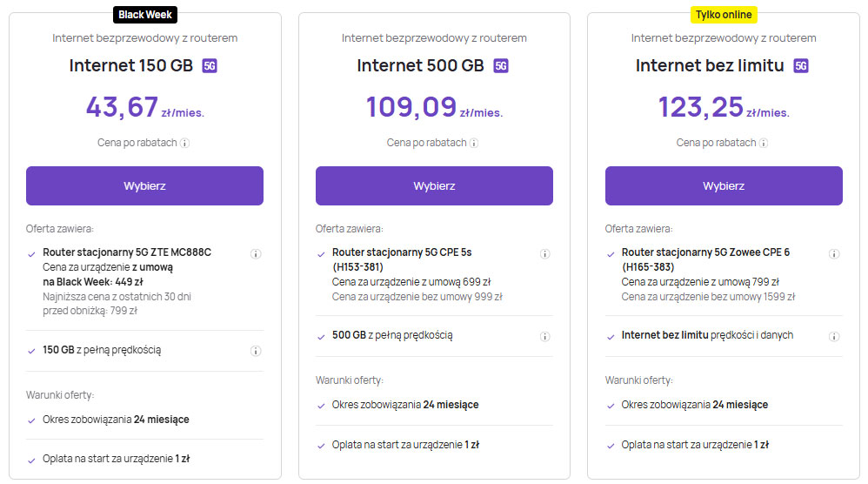
Task: Click info icon beside 109,09 zł price discount
Action: (474, 143)
